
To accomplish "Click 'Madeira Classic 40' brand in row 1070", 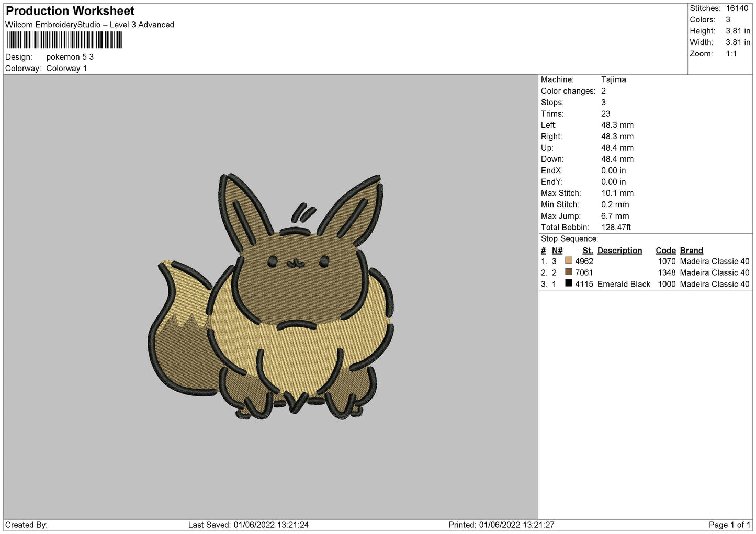I will click(715, 262).
